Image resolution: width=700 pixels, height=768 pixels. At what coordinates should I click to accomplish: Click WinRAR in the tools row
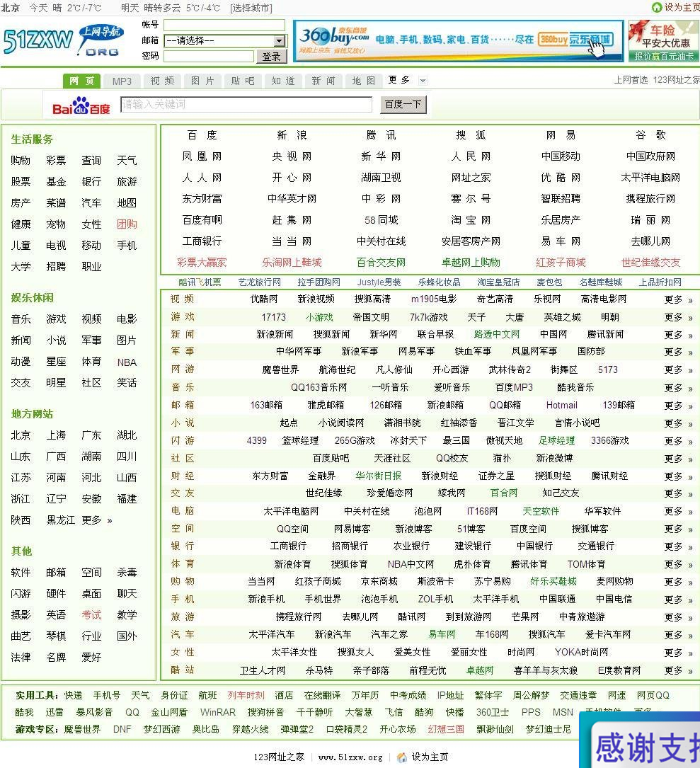tap(217, 712)
